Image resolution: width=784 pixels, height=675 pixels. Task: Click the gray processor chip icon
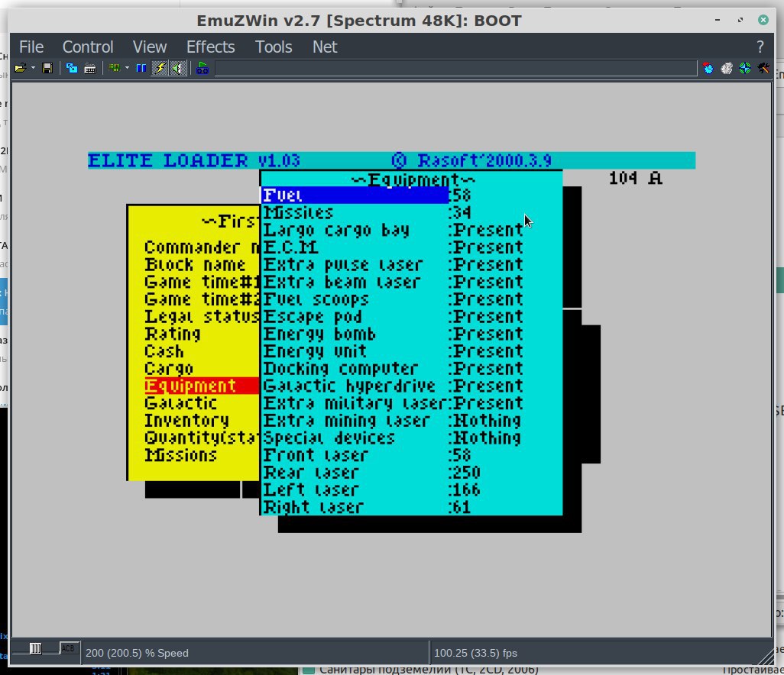pyautogui.click(x=727, y=68)
